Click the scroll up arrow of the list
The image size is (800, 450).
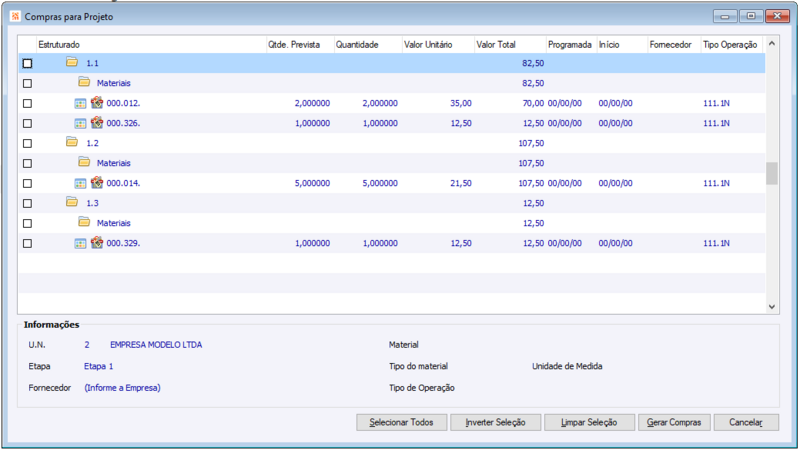tap(771, 44)
